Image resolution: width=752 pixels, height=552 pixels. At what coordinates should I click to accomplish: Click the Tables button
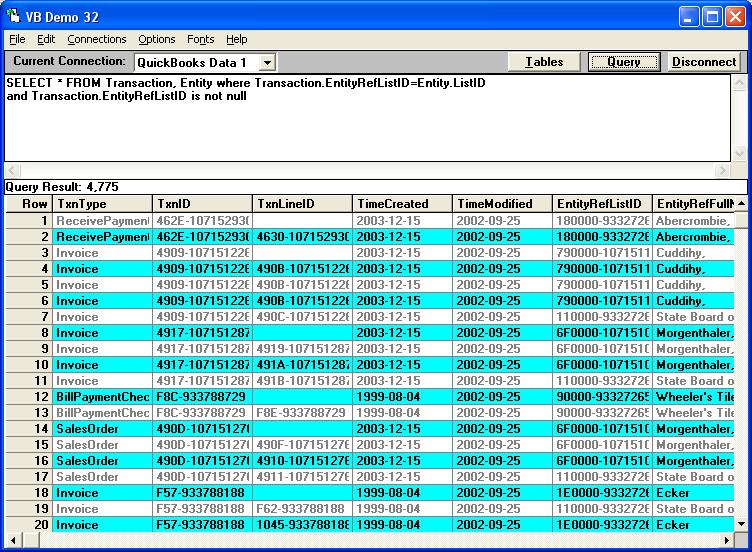tap(544, 62)
